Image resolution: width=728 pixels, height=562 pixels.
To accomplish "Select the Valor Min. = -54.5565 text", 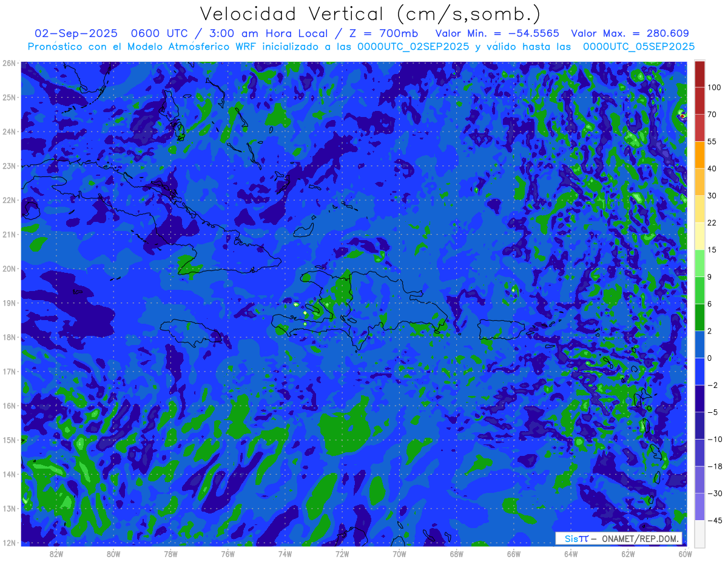I will [x=497, y=33].
